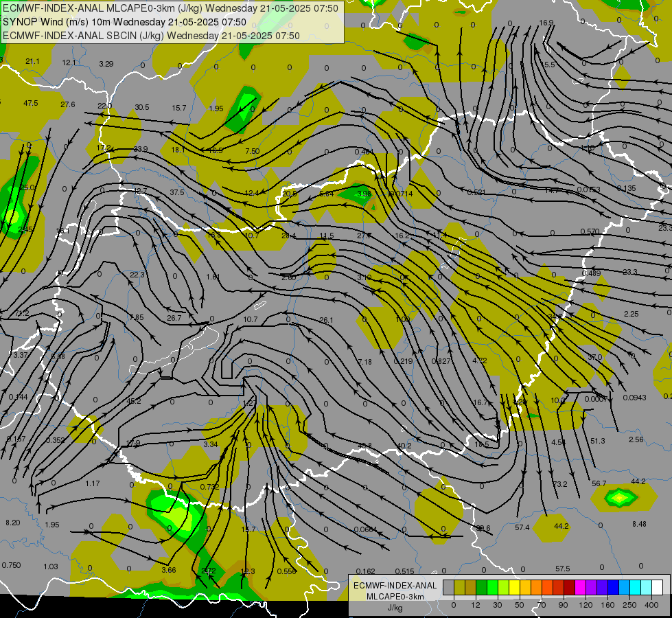Click the scale tick label '30'
The image size is (672, 618).
498,605
